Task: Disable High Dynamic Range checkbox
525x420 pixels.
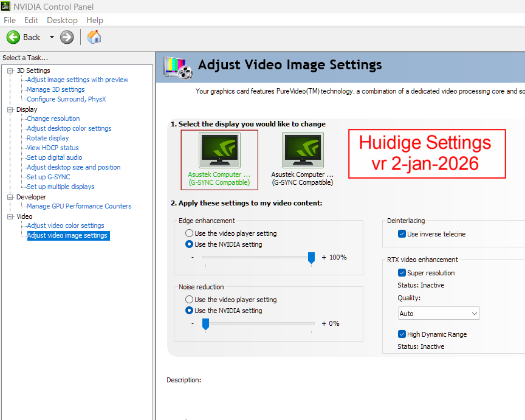Action: coord(402,334)
